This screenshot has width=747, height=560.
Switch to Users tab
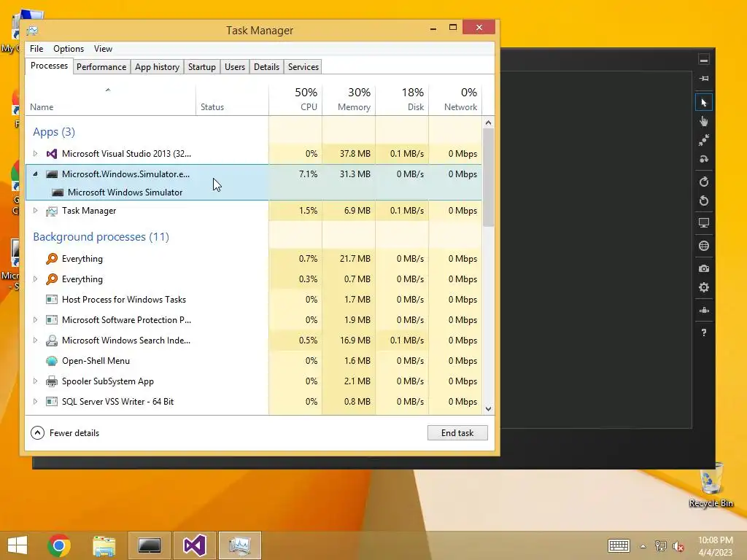pos(235,66)
